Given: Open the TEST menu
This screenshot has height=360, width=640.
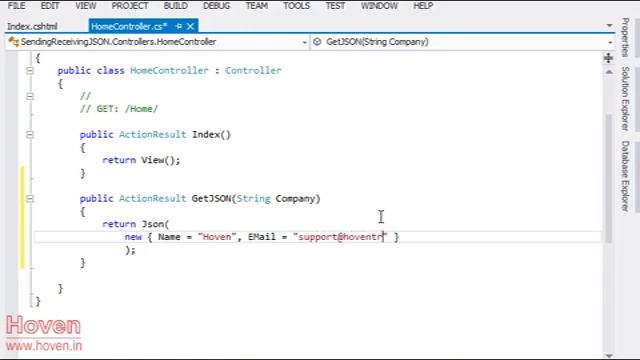Looking at the screenshot, I should tap(335, 6).
